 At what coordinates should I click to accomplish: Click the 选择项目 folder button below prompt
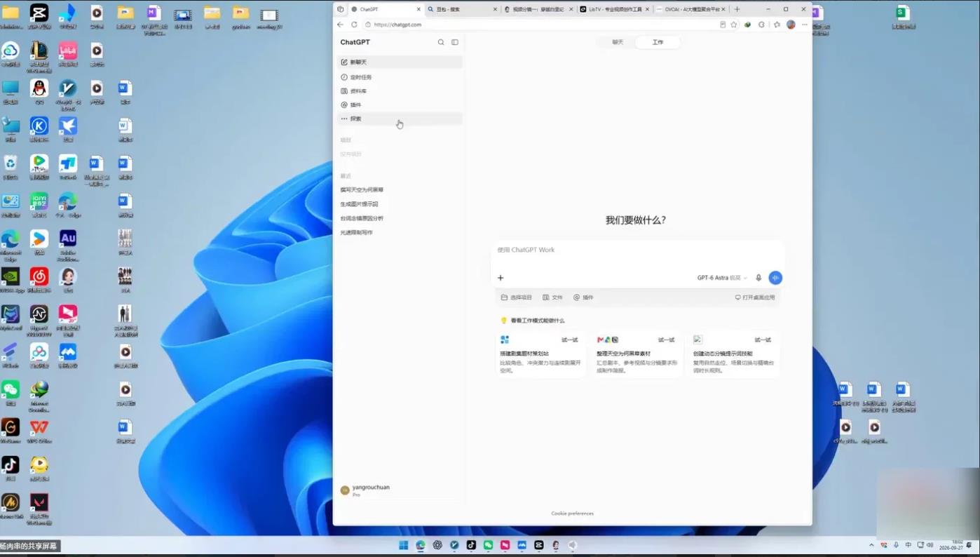click(x=516, y=297)
